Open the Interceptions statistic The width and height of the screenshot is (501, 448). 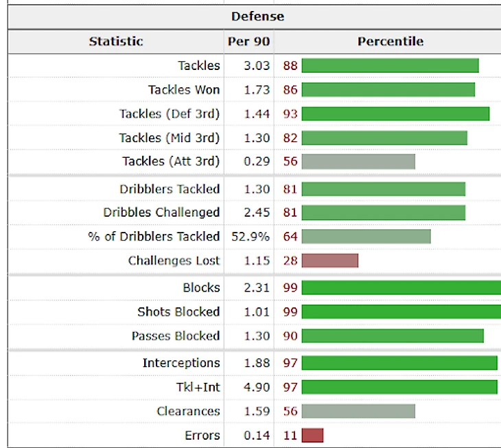click(x=181, y=363)
